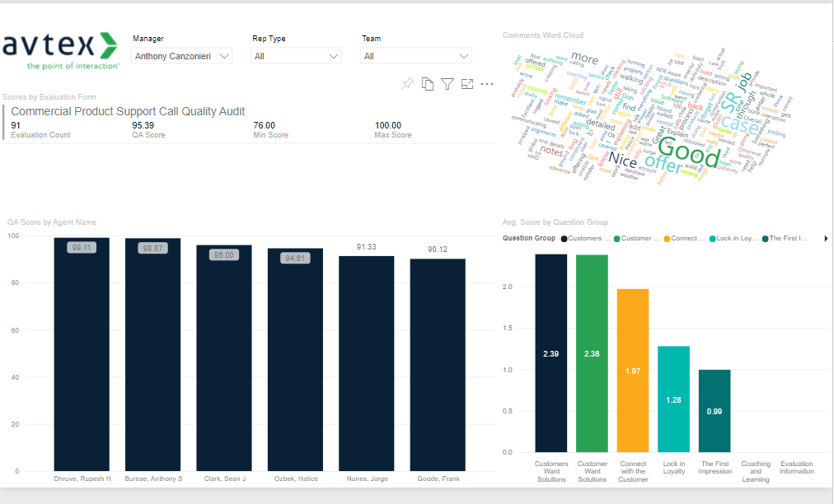Pin the Scores by Evaluation Form visual
This screenshot has height=504, width=834.
point(407,83)
